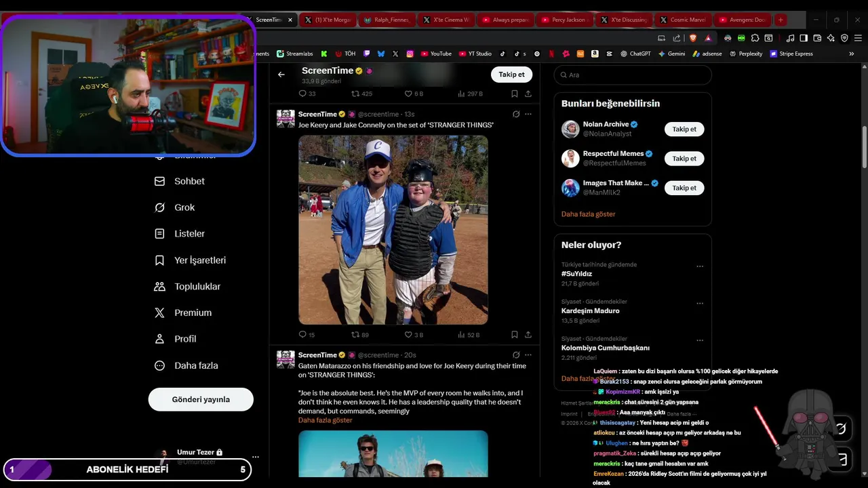Open Profil in the sidebar
Viewport: 868px width, 488px height.
pos(175,339)
